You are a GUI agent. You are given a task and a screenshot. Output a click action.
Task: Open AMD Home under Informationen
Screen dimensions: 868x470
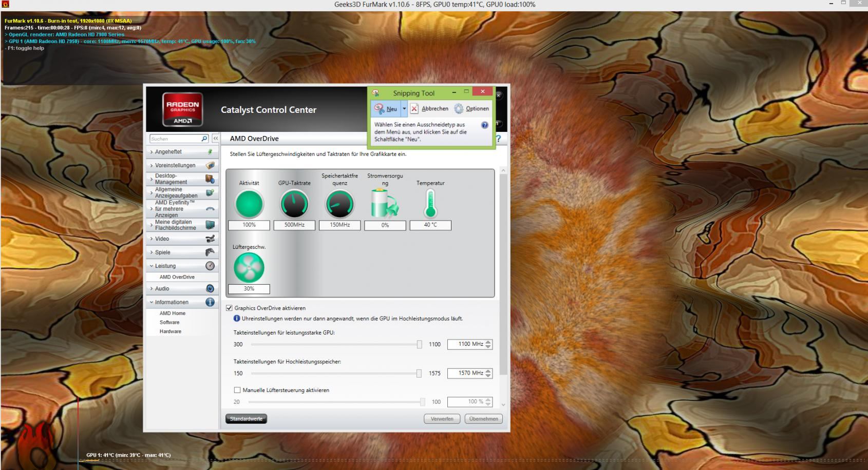point(173,313)
